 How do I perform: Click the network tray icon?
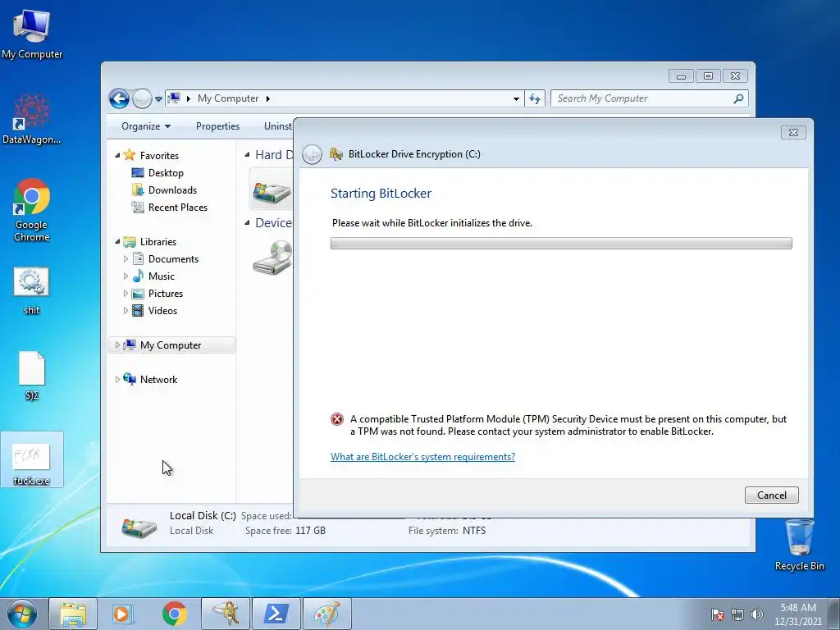point(737,614)
